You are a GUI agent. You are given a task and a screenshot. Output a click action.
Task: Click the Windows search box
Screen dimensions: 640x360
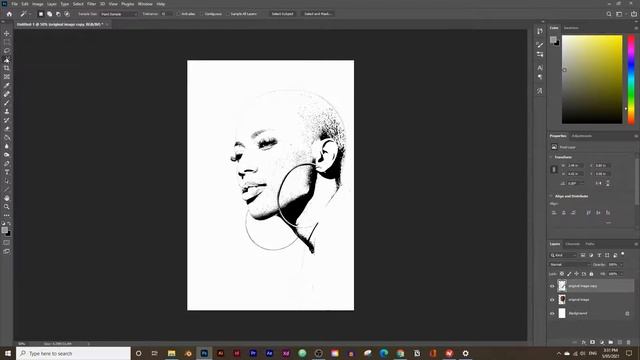coord(73,353)
